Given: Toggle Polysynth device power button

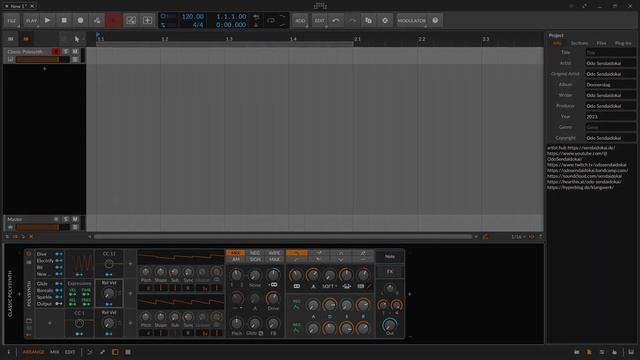Looking at the screenshot, I should click(29, 254).
